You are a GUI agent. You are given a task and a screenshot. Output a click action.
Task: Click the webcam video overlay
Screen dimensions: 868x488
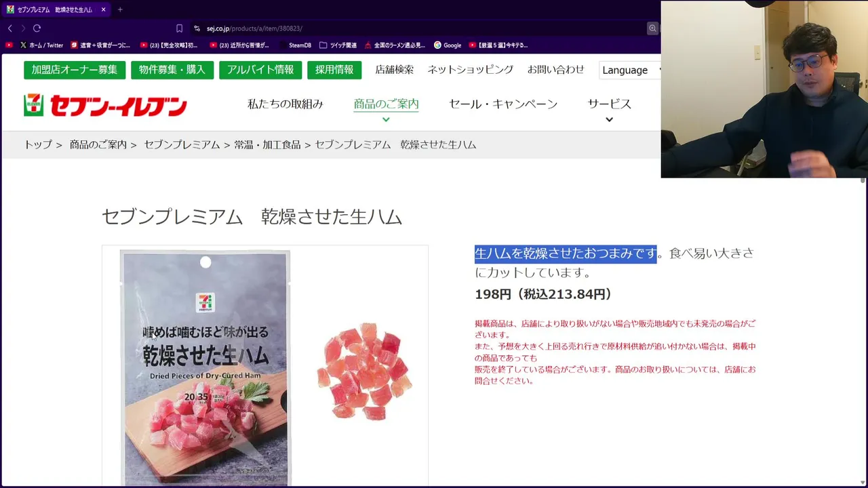[x=764, y=89]
